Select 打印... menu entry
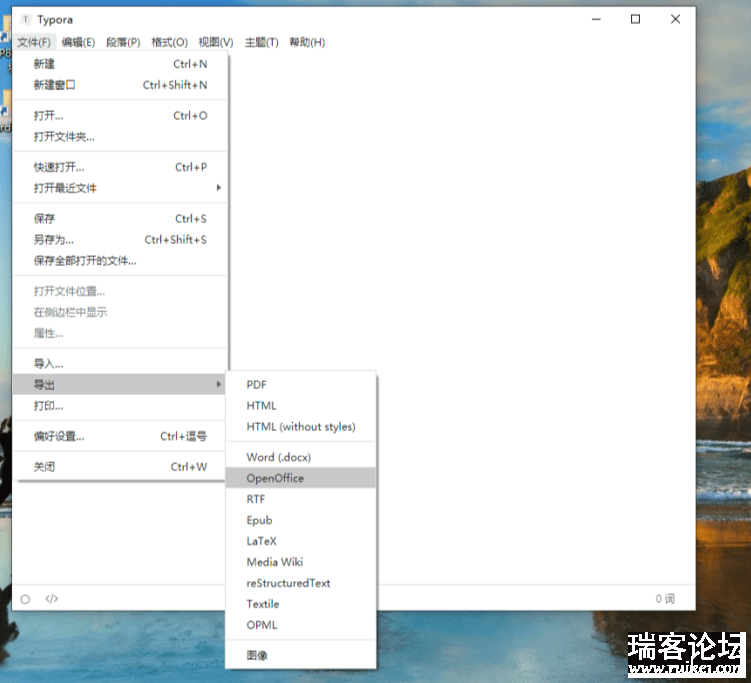Image resolution: width=751 pixels, height=683 pixels. [120, 406]
